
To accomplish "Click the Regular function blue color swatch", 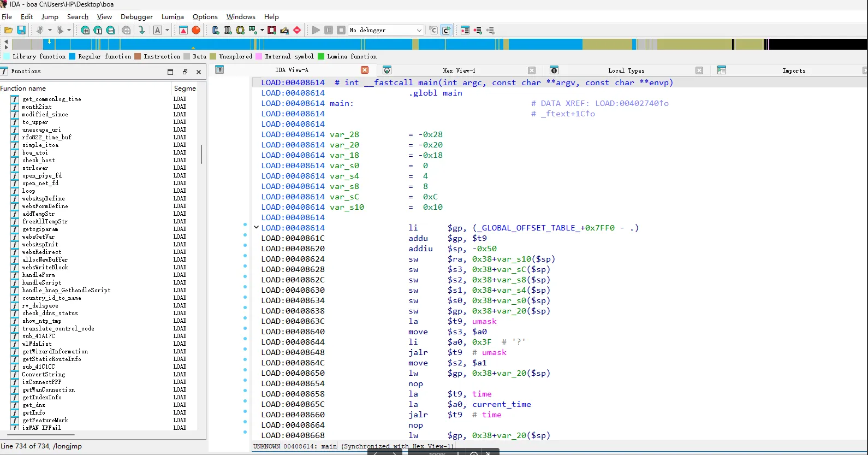I will click(72, 56).
